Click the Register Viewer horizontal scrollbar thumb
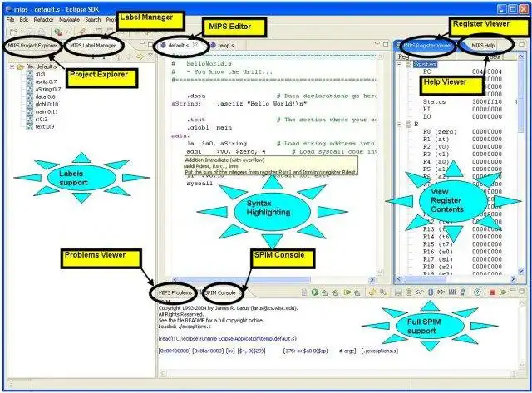The image size is (532, 393). (426, 279)
